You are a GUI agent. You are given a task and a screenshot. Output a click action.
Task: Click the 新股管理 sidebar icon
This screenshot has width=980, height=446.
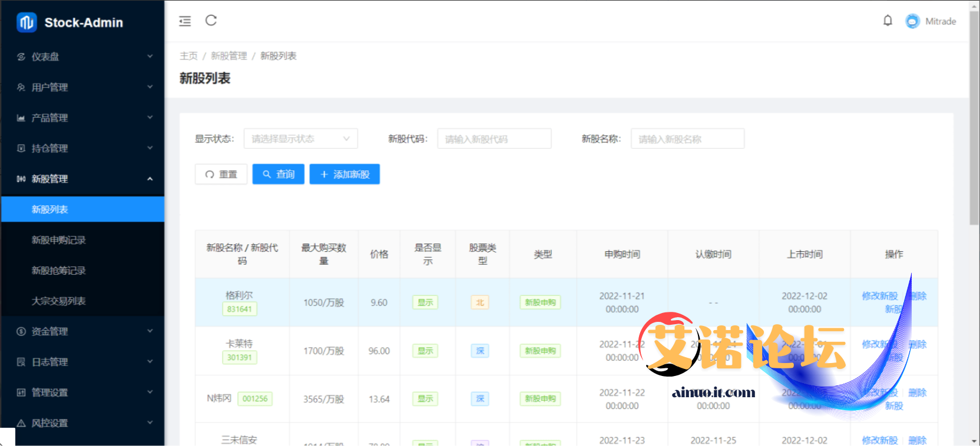click(x=21, y=179)
